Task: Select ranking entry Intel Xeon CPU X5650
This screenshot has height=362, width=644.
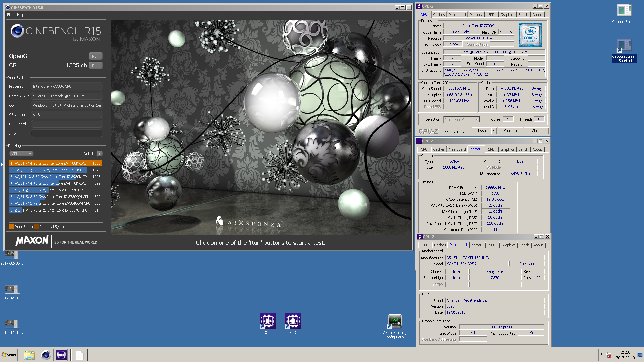Action: coord(56,170)
